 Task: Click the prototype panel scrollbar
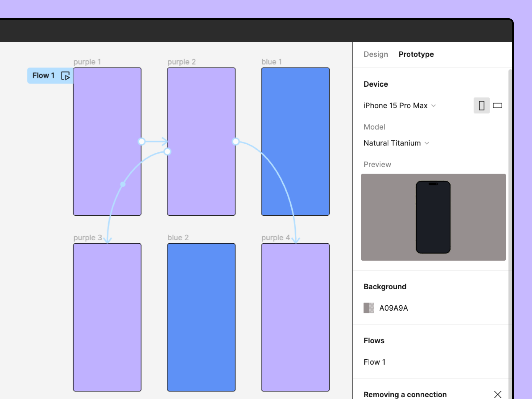(510, 234)
